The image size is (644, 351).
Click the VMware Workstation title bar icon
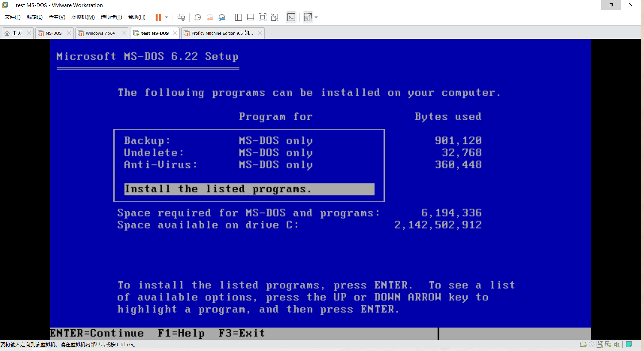[x=5, y=5]
